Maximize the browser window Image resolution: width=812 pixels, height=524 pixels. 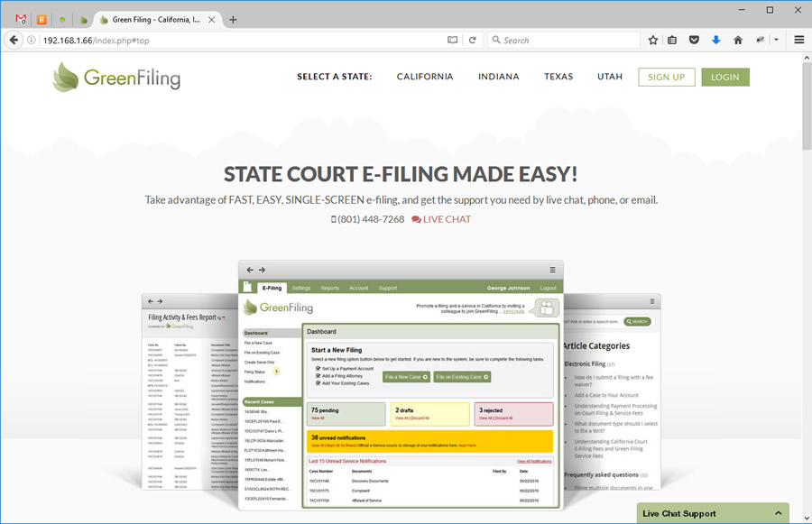click(770, 9)
